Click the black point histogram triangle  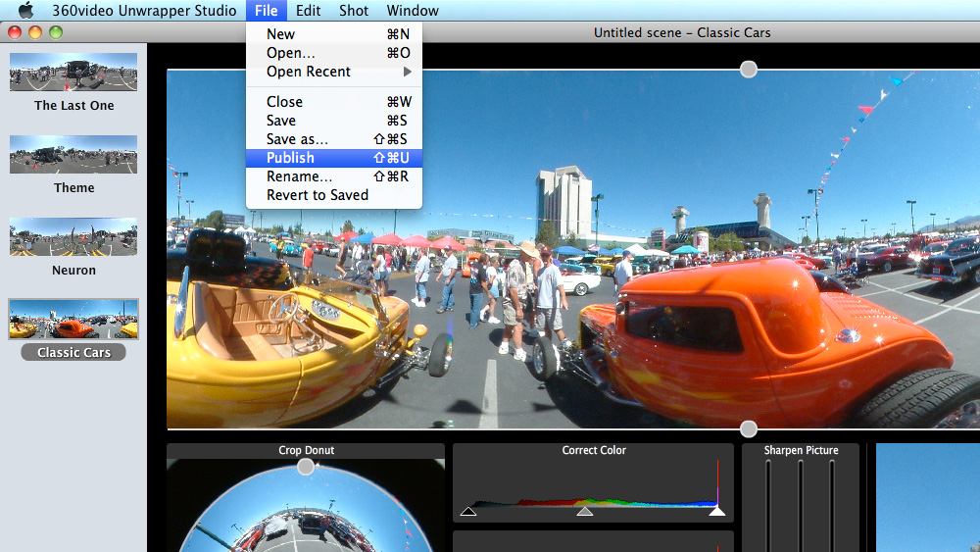(x=468, y=511)
